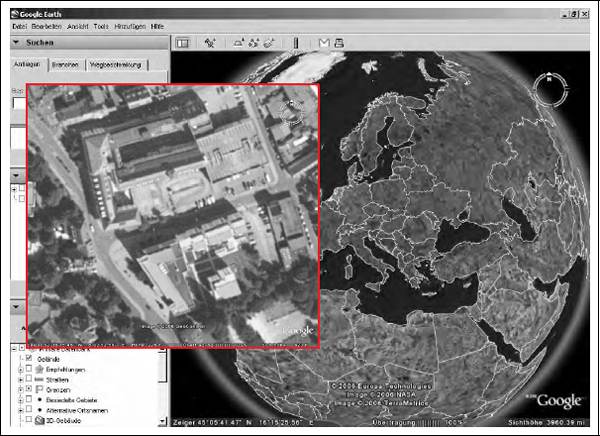
Task: Open the Ruler measuring tool
Action: 296,43
